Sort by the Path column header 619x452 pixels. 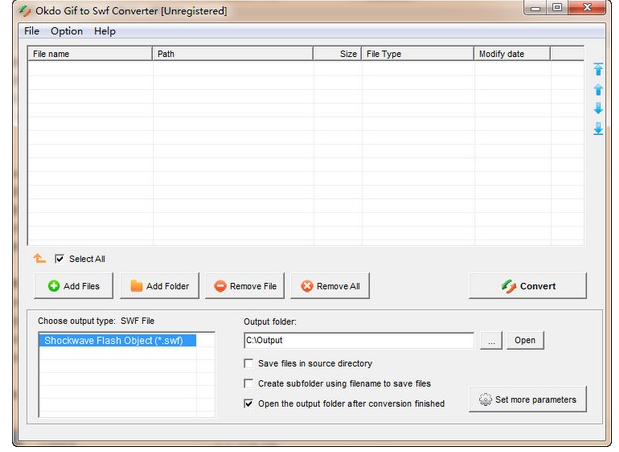(233, 54)
